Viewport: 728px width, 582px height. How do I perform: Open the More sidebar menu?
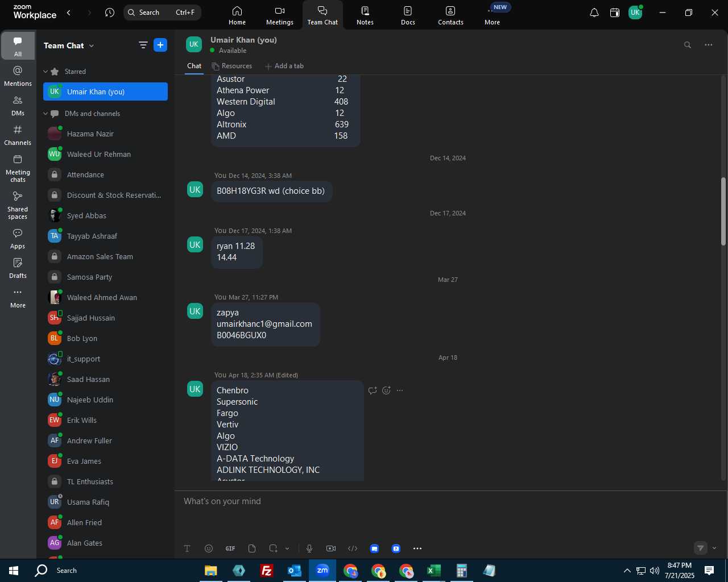pyautogui.click(x=18, y=298)
